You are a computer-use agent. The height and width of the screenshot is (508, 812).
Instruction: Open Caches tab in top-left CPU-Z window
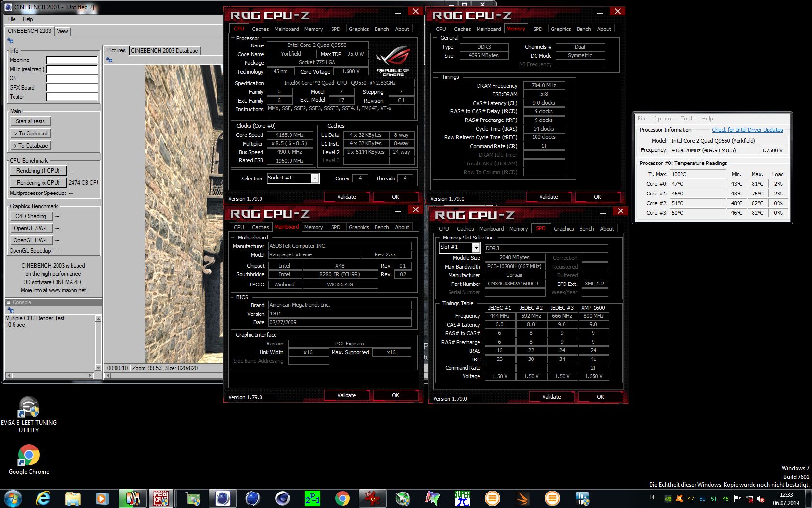(x=260, y=29)
